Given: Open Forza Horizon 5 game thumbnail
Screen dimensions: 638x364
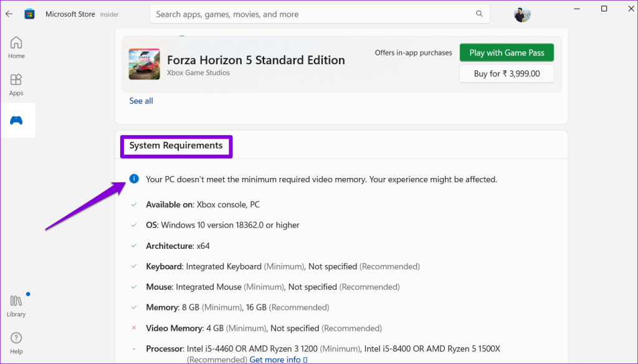Looking at the screenshot, I should click(144, 64).
